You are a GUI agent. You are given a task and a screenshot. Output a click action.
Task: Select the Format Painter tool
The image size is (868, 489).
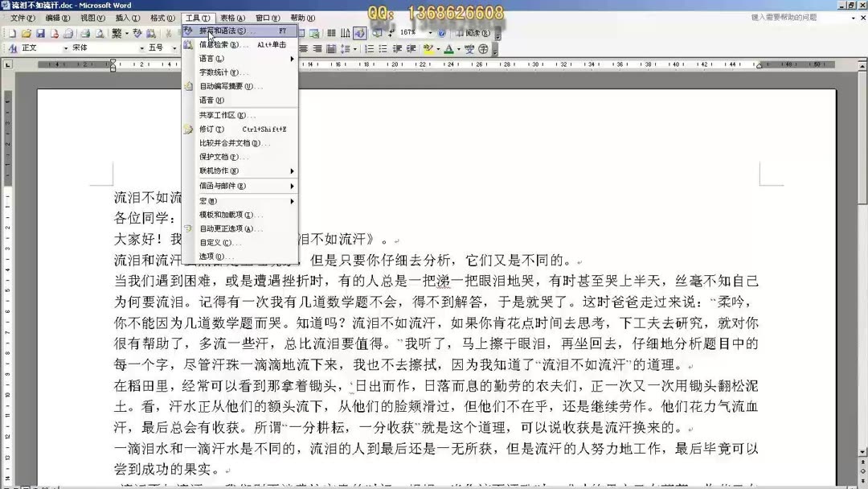point(213,34)
